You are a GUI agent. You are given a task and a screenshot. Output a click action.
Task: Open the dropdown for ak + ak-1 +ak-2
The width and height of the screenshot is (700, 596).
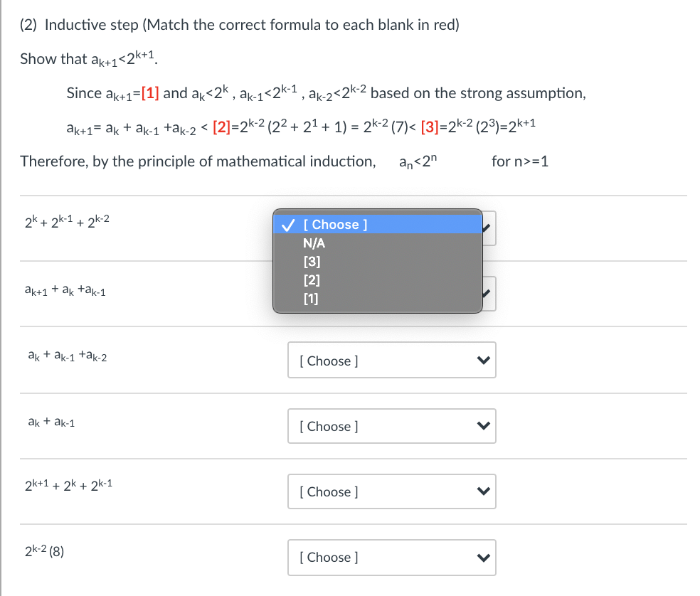coord(391,360)
